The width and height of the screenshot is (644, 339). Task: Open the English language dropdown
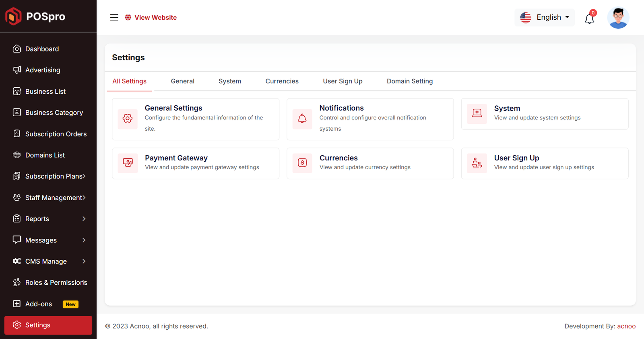click(545, 17)
